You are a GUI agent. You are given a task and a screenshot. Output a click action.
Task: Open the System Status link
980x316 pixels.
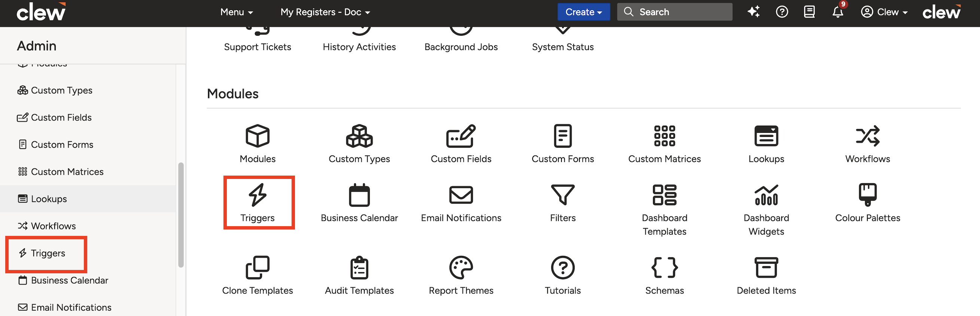coord(563,47)
